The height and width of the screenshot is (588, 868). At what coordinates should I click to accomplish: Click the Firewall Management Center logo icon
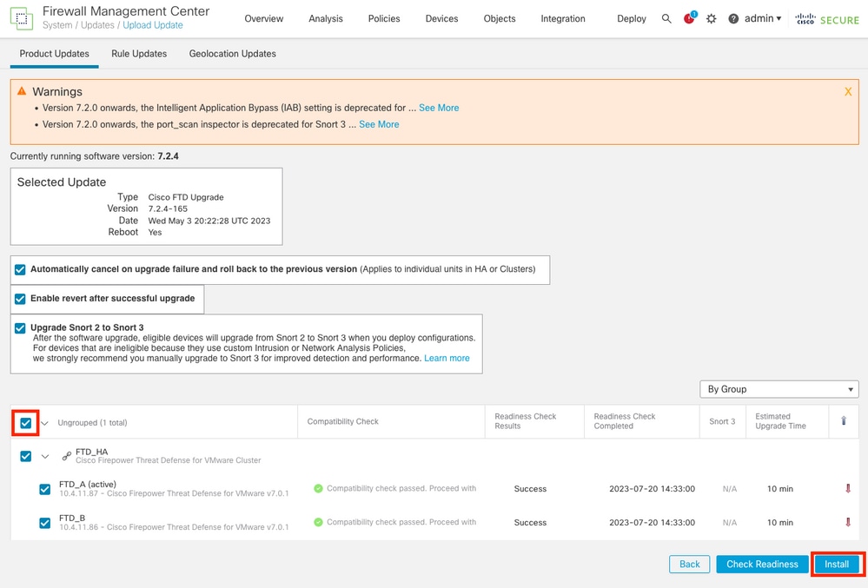click(22, 19)
